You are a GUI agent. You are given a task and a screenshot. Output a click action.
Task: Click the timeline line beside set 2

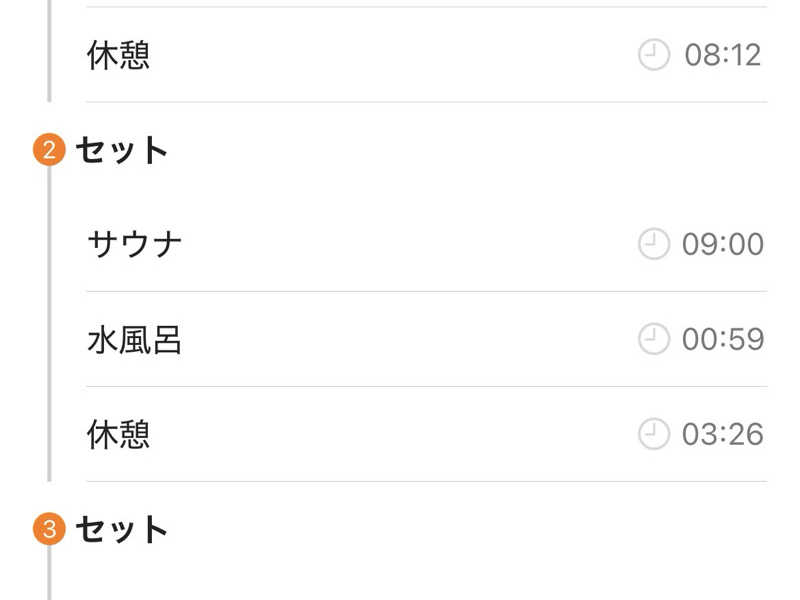click(49, 320)
